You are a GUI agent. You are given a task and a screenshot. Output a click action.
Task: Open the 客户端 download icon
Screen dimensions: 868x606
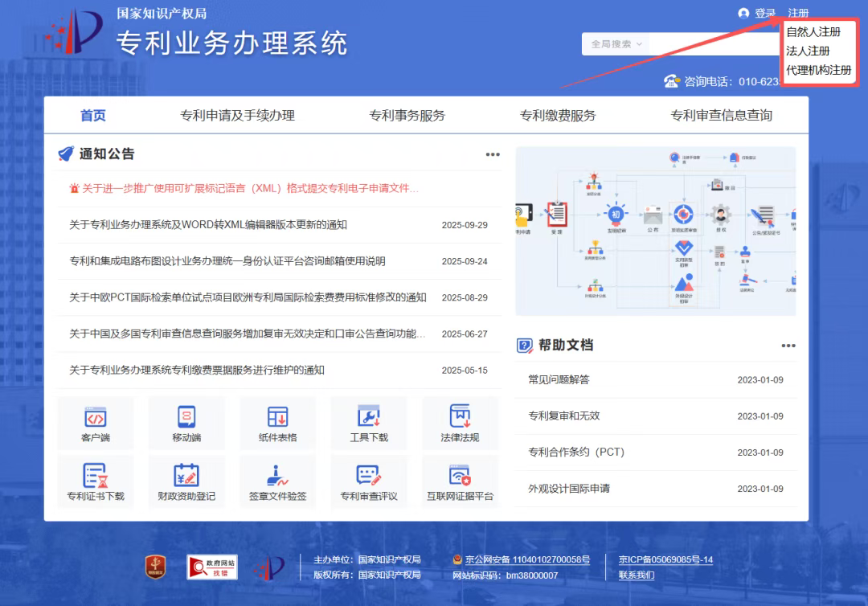coord(96,423)
